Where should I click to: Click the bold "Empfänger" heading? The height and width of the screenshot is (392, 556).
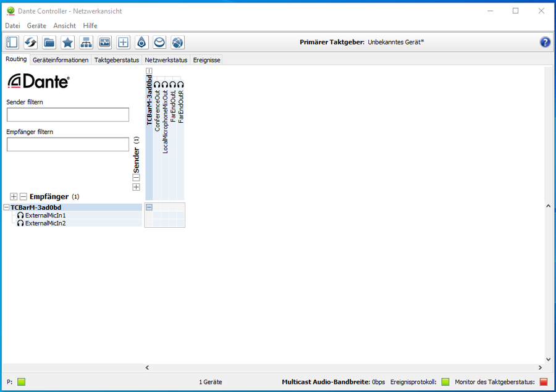(49, 197)
